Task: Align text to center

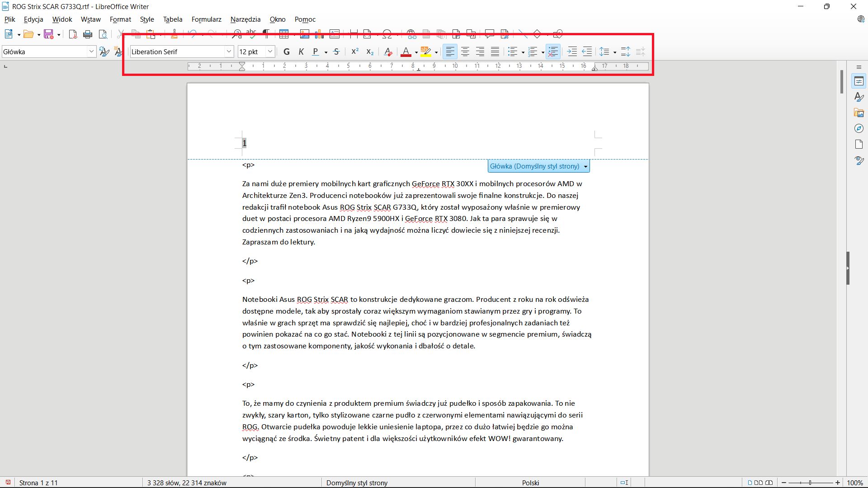Action: point(465,52)
